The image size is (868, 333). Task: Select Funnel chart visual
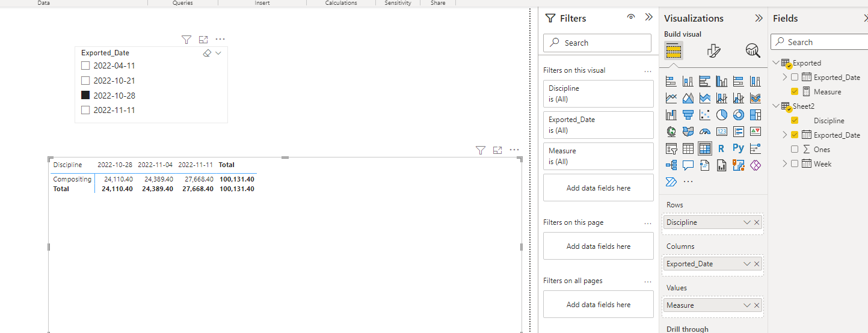point(688,115)
